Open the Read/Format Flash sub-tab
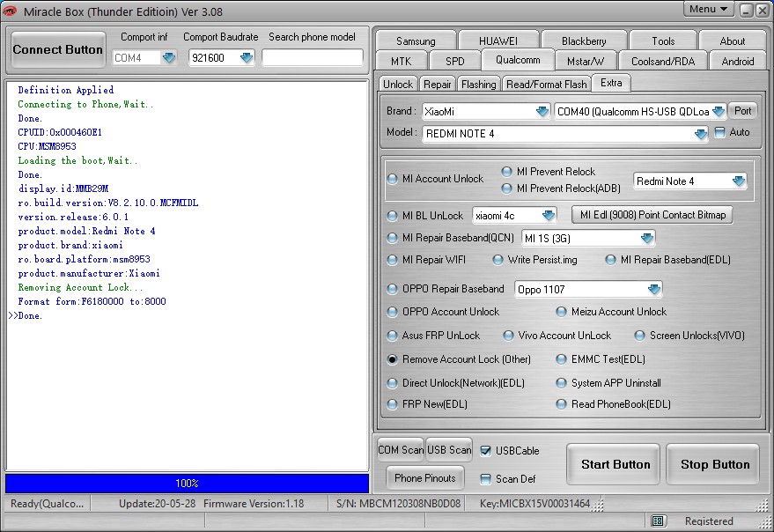The width and height of the screenshot is (774, 532). pyautogui.click(x=547, y=85)
